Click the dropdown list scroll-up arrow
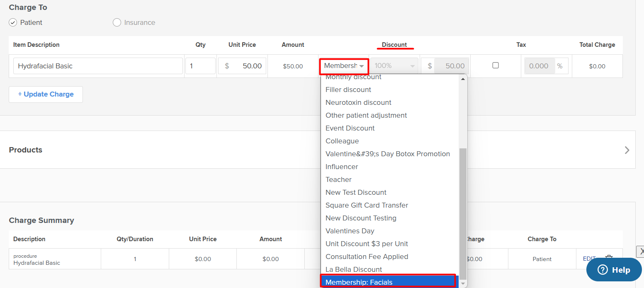The image size is (644, 288). pos(463,78)
